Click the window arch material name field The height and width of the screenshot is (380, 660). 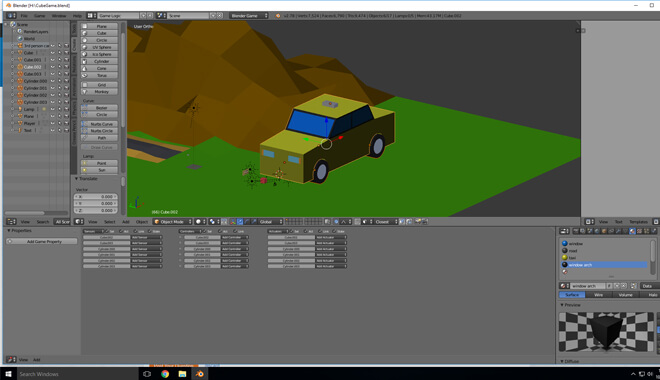[x=588, y=286]
